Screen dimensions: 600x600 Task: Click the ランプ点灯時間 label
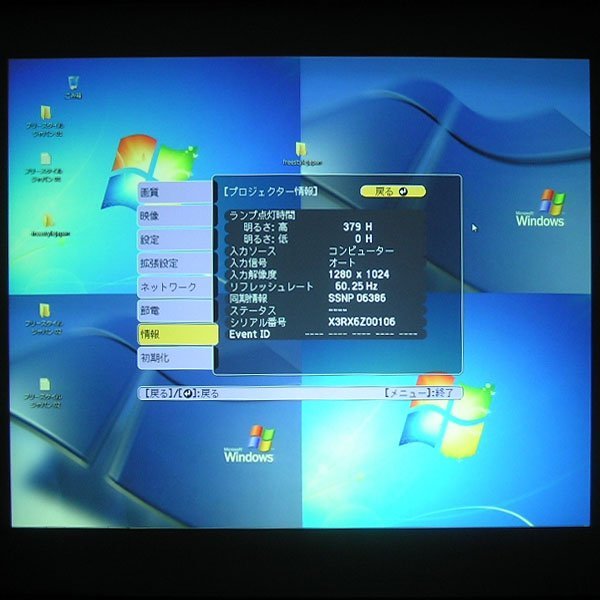coord(262,215)
